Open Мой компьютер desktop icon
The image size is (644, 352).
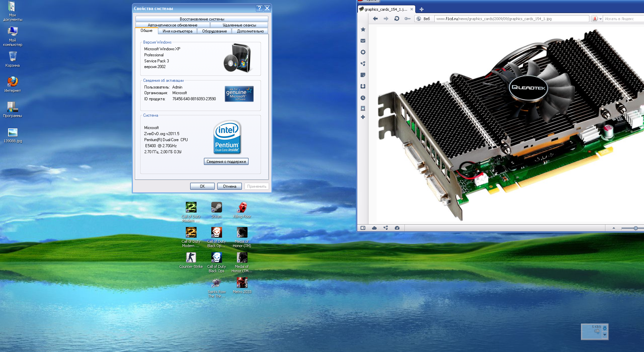coord(12,37)
